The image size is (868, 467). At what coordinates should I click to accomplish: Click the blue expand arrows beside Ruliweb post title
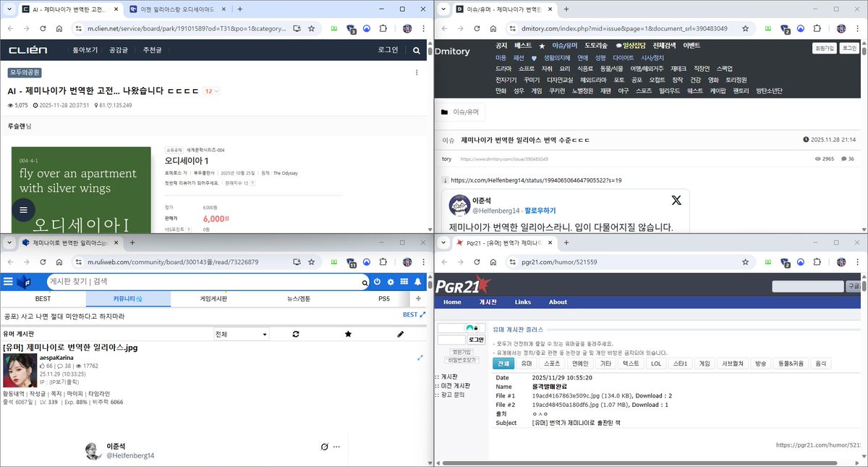420,358
